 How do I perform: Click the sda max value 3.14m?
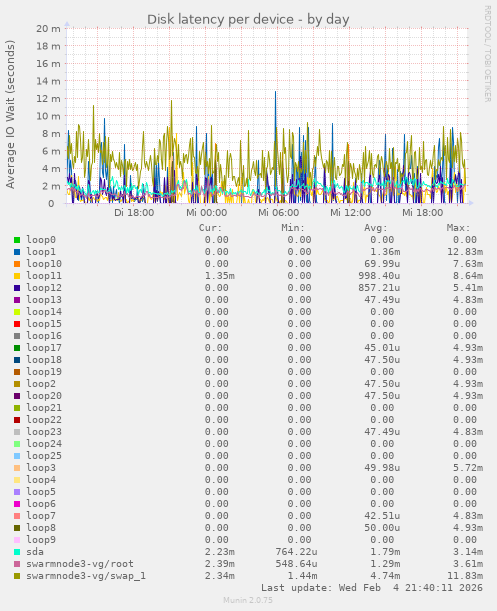(468, 552)
